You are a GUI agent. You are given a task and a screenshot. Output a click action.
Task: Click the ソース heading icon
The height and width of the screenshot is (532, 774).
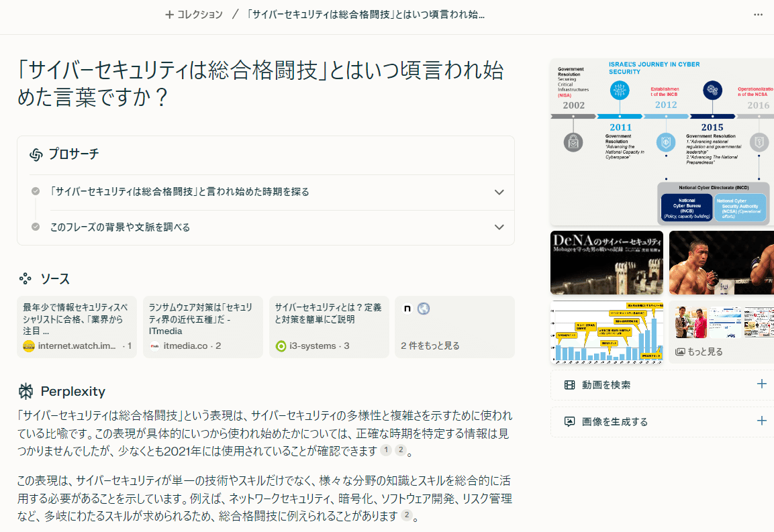tap(26, 279)
